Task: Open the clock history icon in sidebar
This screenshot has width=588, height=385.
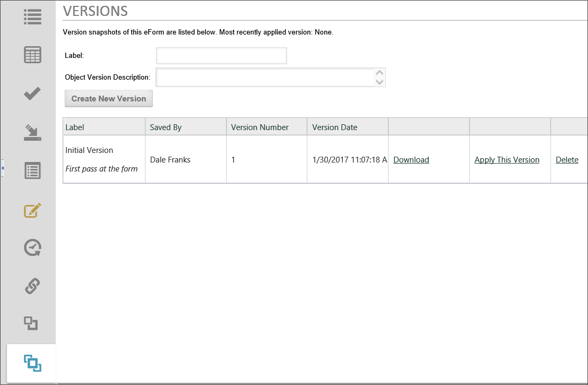Action: 32,248
